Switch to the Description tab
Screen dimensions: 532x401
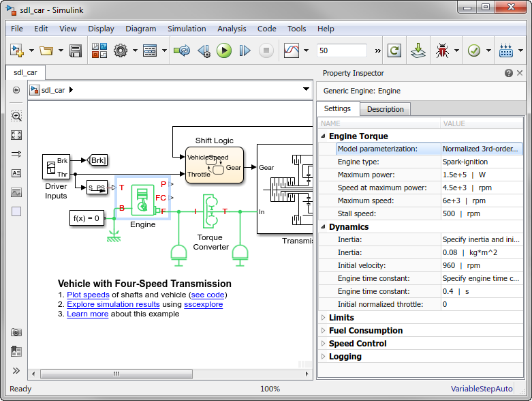click(x=385, y=109)
